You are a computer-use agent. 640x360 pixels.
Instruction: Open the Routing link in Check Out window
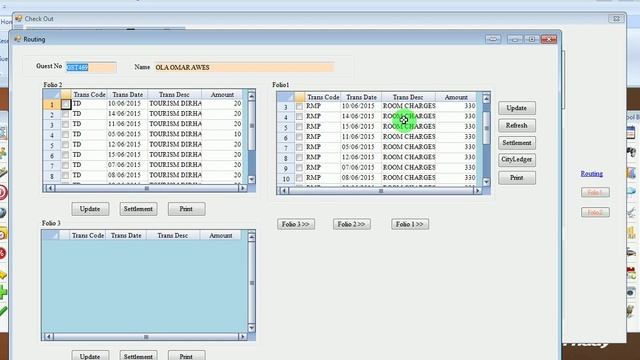point(592,173)
